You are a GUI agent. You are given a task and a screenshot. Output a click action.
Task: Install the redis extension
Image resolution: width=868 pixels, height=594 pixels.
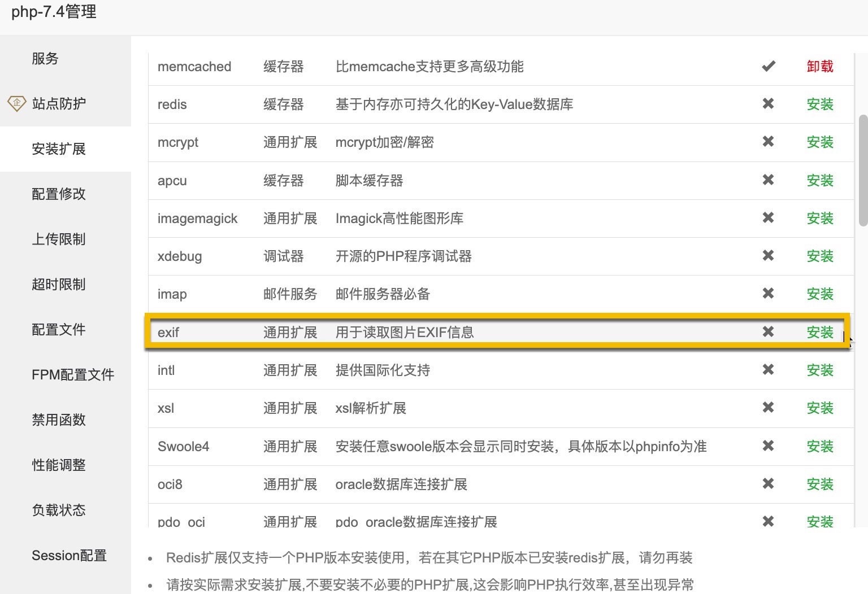[820, 104]
